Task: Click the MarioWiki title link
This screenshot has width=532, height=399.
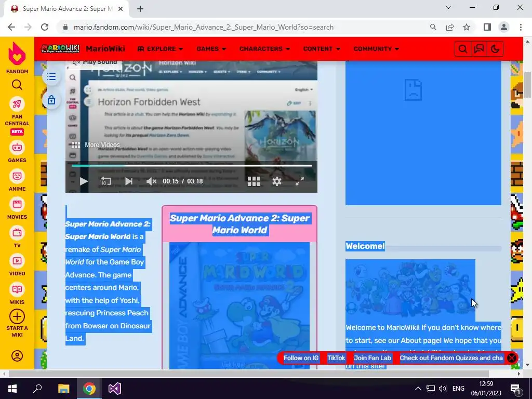Action: point(105,49)
